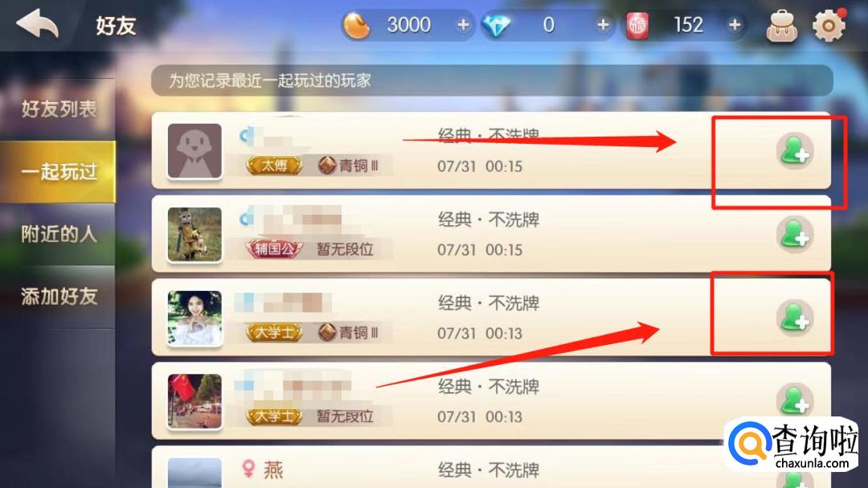Add the 太傅 player as friend

[795, 150]
